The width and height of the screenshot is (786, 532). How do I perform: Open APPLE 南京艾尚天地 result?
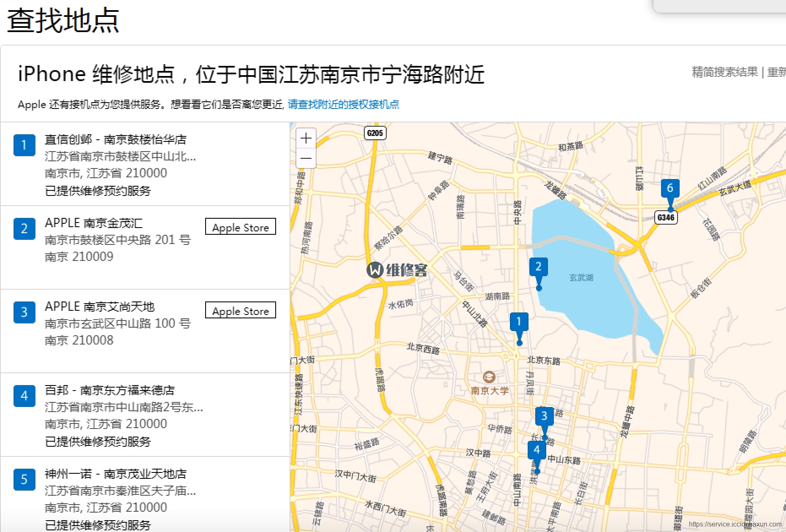click(100, 307)
